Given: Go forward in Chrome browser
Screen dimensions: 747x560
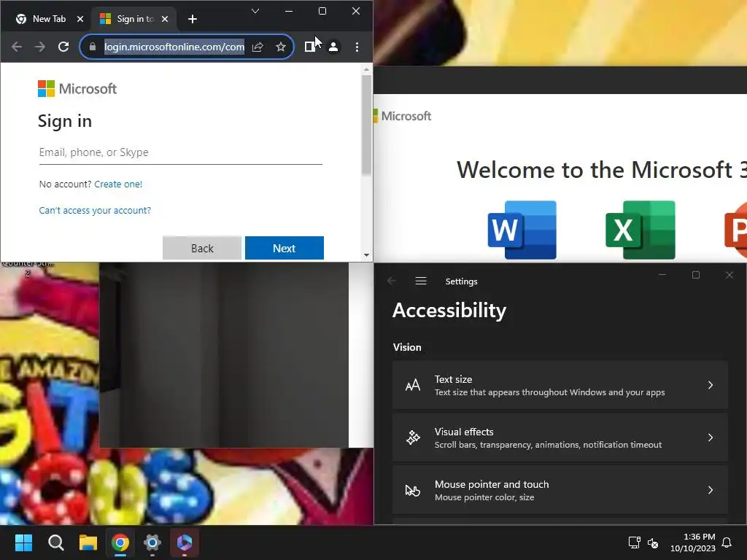Looking at the screenshot, I should pyautogui.click(x=40, y=47).
